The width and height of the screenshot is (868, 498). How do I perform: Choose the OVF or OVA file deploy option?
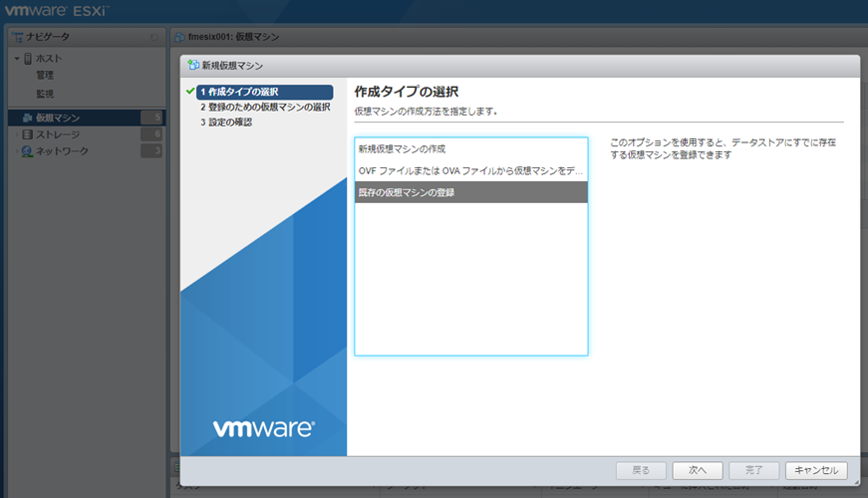tap(470, 170)
